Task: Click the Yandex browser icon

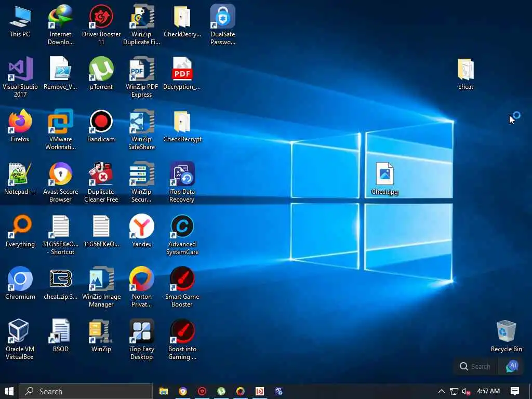Action: tap(141, 227)
